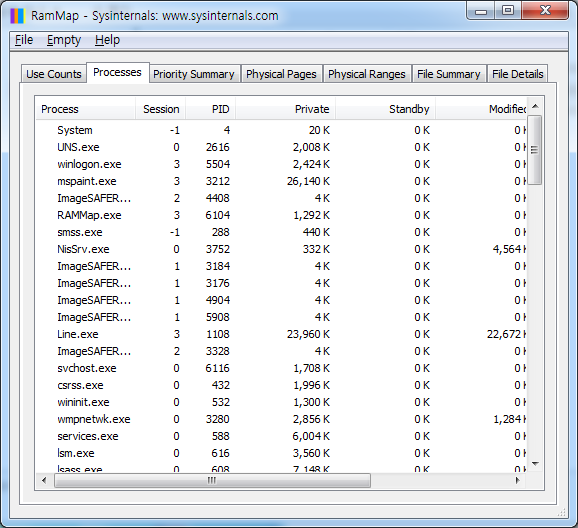Viewport: 578px width, 528px height.
Task: Click the 1,284 K modified value
Action: [509, 419]
